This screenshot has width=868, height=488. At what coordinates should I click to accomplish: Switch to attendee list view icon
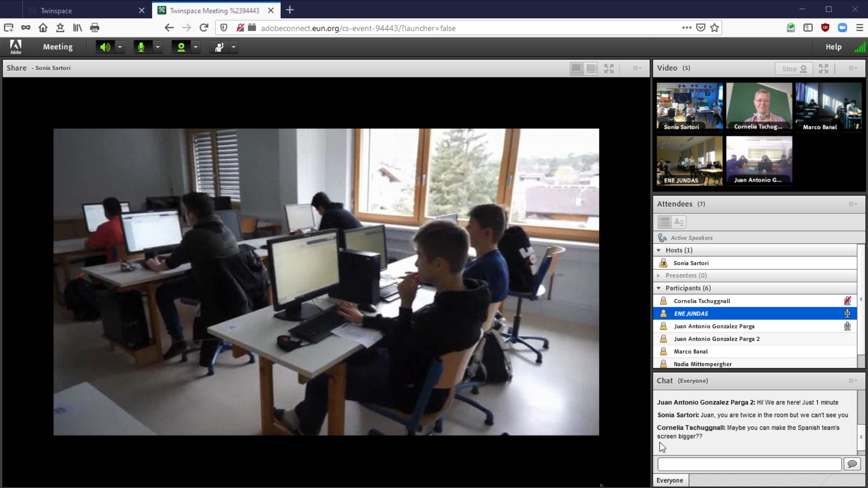(x=665, y=222)
